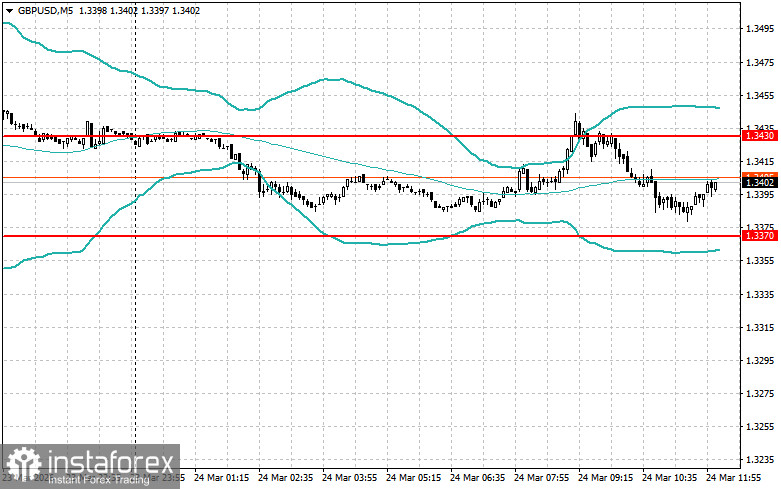Click the 1.3495 price axis value
This screenshot has height=489, width=781.
760,29
